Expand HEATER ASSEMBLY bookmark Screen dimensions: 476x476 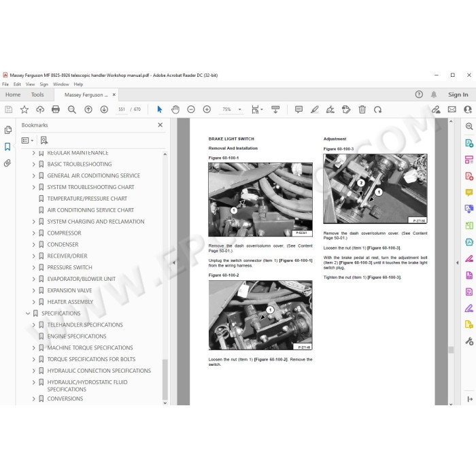tap(34, 302)
